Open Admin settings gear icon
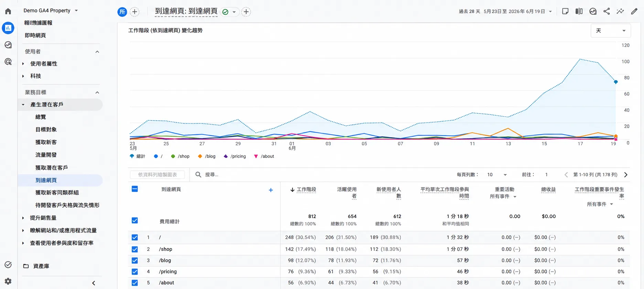644x289 pixels. [8, 281]
